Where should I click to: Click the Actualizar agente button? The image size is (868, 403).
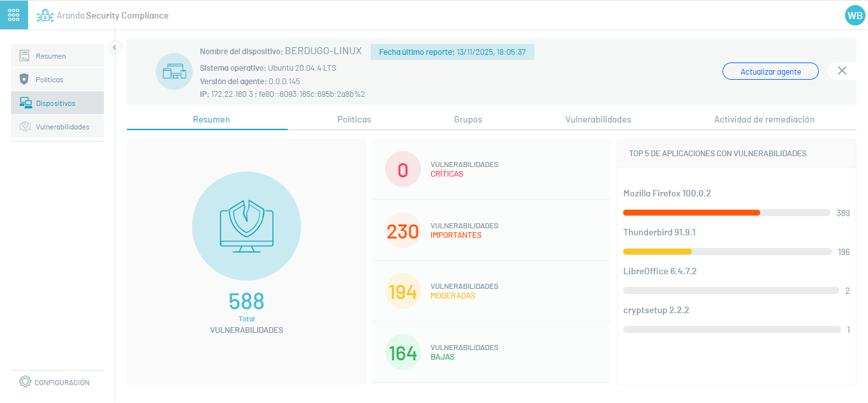pyautogui.click(x=770, y=71)
